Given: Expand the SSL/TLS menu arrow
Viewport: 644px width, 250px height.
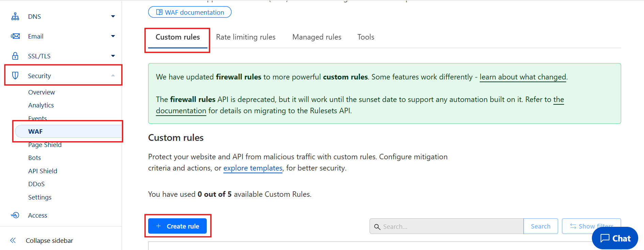Looking at the screenshot, I should [113, 56].
